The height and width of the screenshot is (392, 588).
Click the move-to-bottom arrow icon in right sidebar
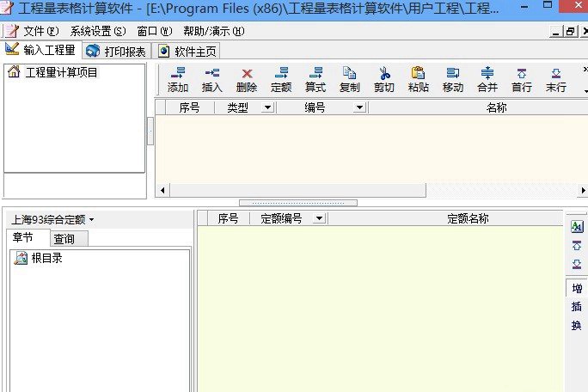pos(577,264)
